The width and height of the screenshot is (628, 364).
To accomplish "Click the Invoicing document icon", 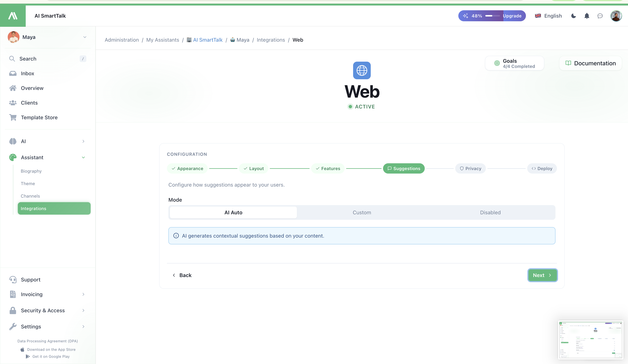I will pos(13,294).
